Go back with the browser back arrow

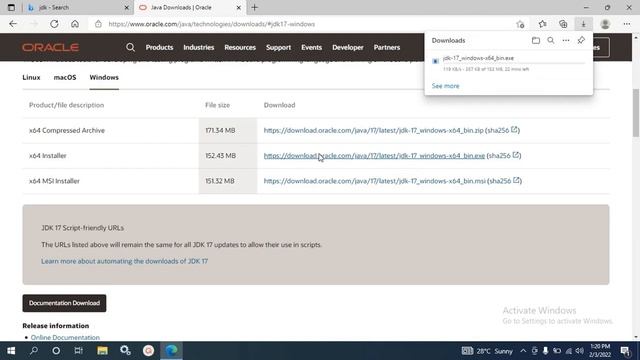tap(13, 24)
